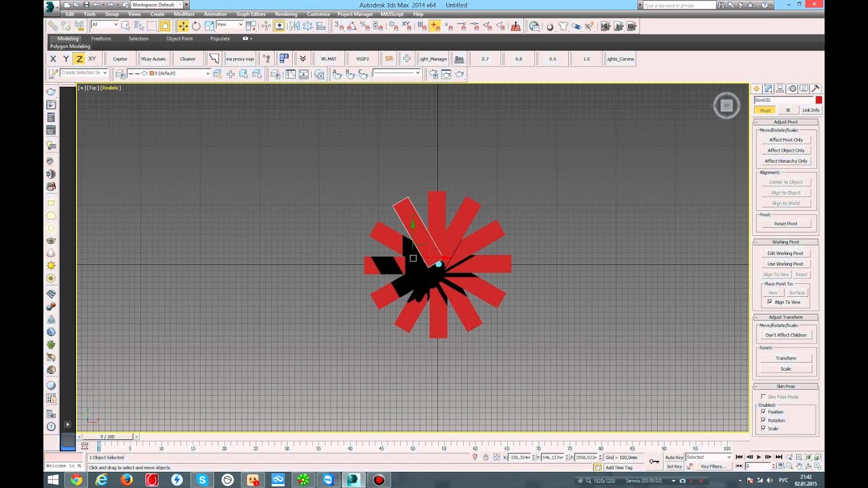
Task: Collapse the Adjust Pivot rollout
Action: click(x=785, y=122)
